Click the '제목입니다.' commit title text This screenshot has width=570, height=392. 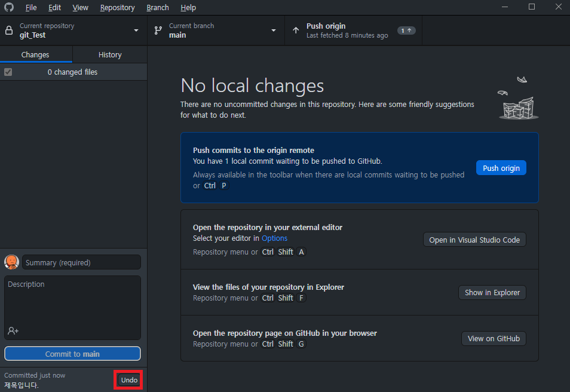21,385
